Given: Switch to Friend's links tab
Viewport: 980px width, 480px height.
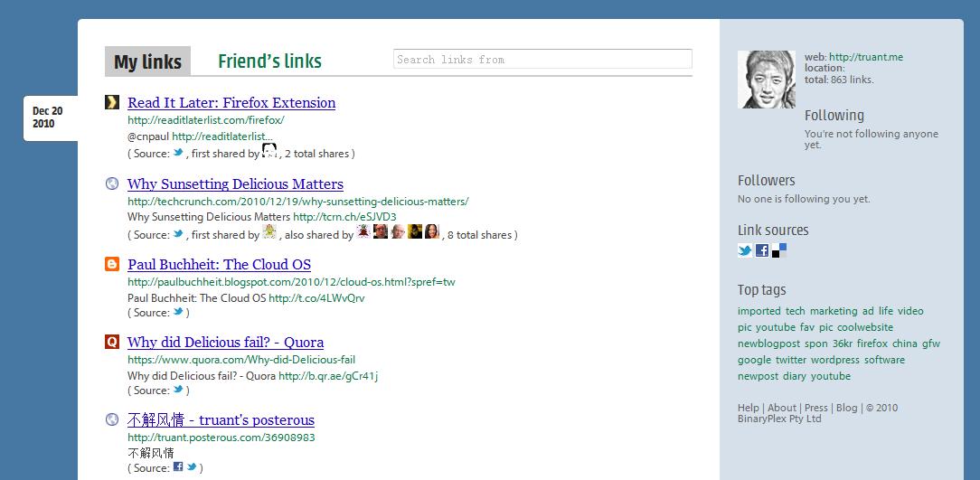Looking at the screenshot, I should click(x=270, y=61).
